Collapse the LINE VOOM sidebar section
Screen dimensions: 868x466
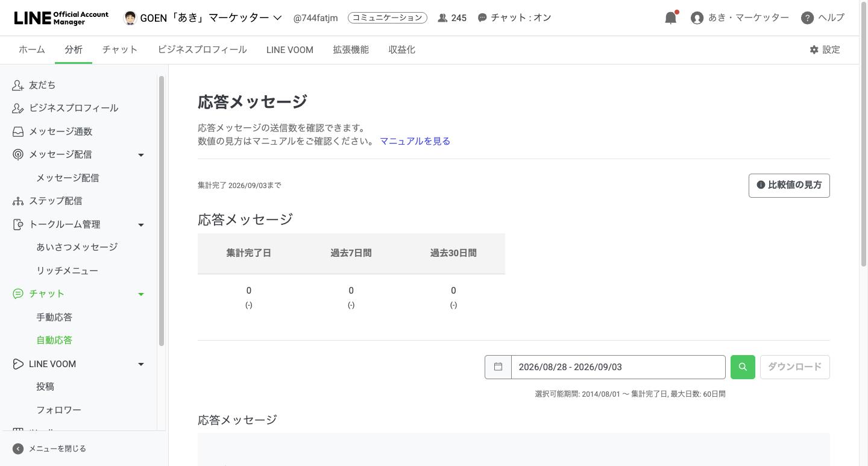(x=141, y=364)
